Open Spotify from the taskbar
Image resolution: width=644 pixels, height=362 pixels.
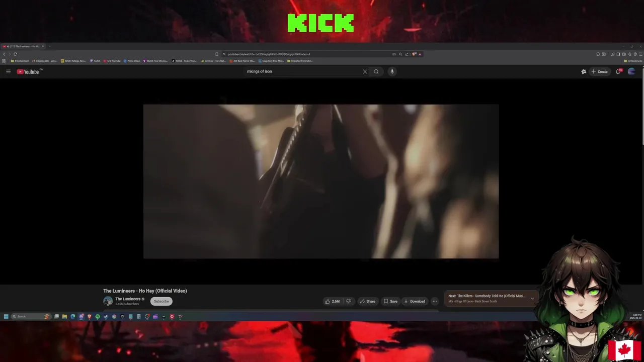tap(98, 316)
